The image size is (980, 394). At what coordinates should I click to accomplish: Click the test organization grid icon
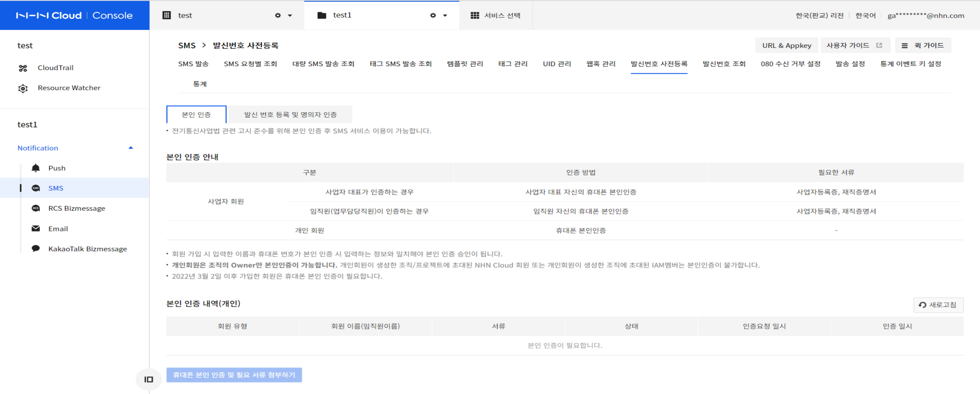pyautogui.click(x=167, y=15)
